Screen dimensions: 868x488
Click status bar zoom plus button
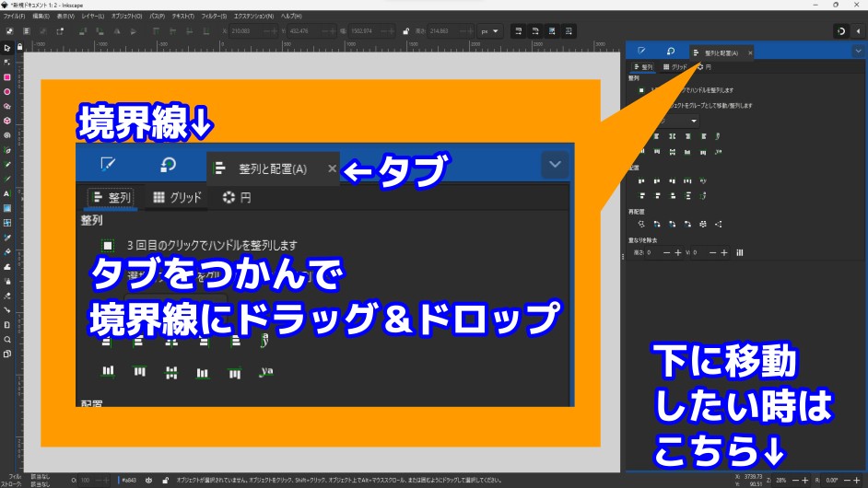[x=805, y=481]
